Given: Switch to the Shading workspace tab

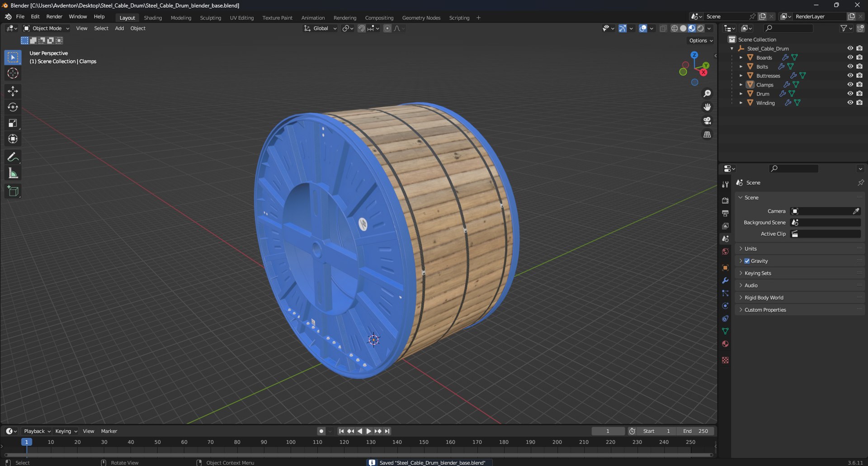Looking at the screenshot, I should (153, 18).
